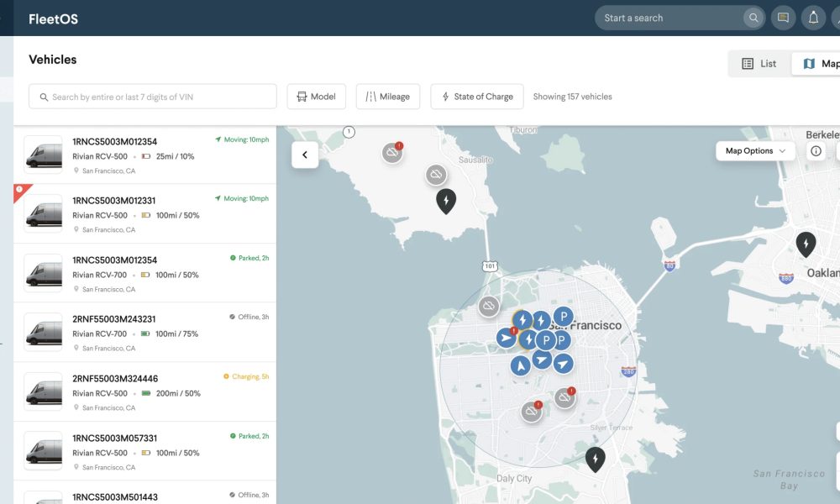
Task: Click the search magnifier icon in header
Action: click(x=753, y=18)
